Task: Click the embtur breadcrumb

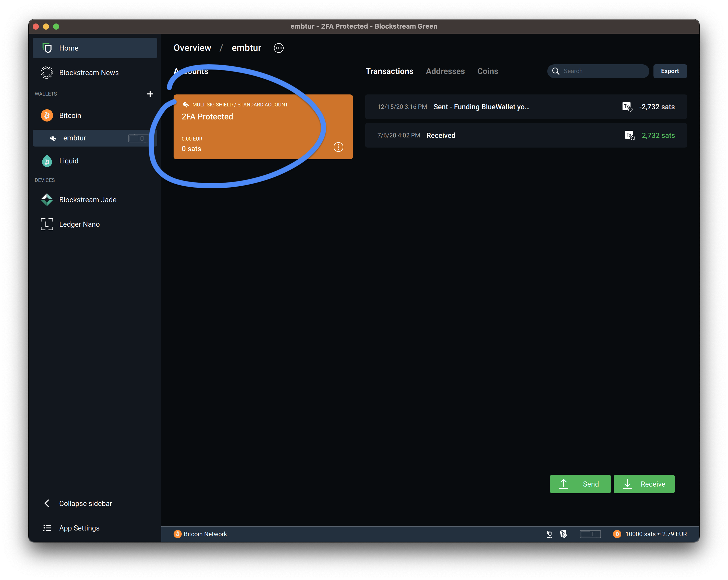Action: click(x=246, y=48)
